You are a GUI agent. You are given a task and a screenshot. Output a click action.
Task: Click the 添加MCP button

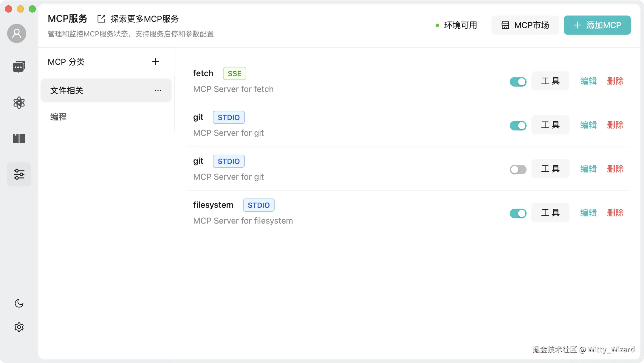point(597,25)
